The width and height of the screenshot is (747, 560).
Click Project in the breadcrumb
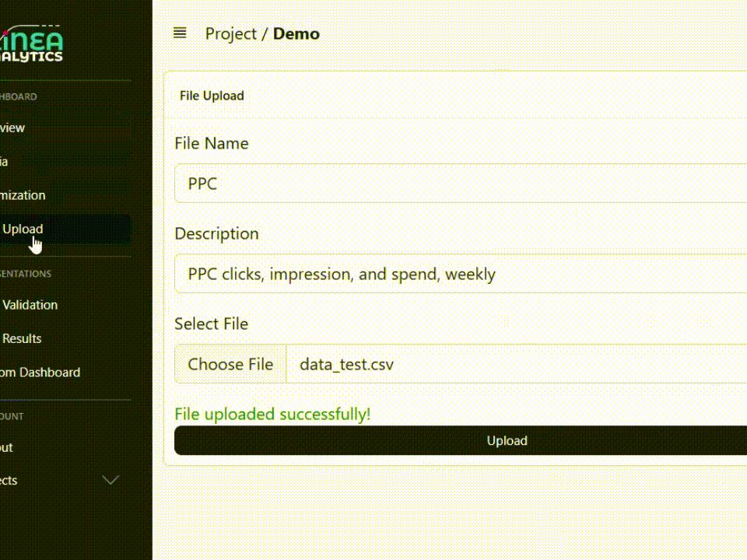[230, 33]
